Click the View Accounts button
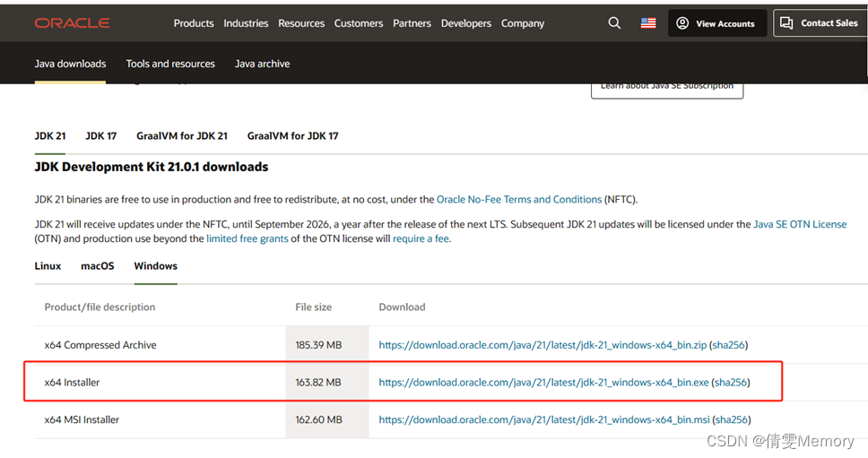 tap(716, 23)
